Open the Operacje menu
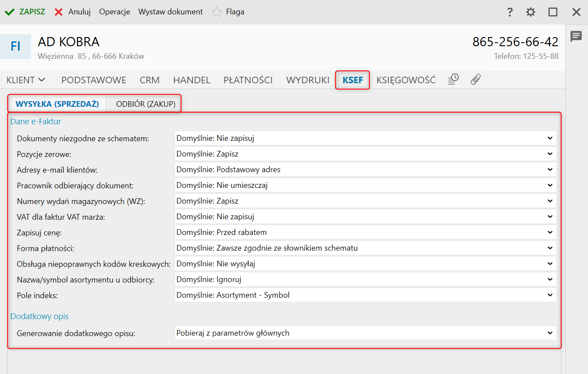The height and width of the screenshot is (374, 588). tap(115, 12)
